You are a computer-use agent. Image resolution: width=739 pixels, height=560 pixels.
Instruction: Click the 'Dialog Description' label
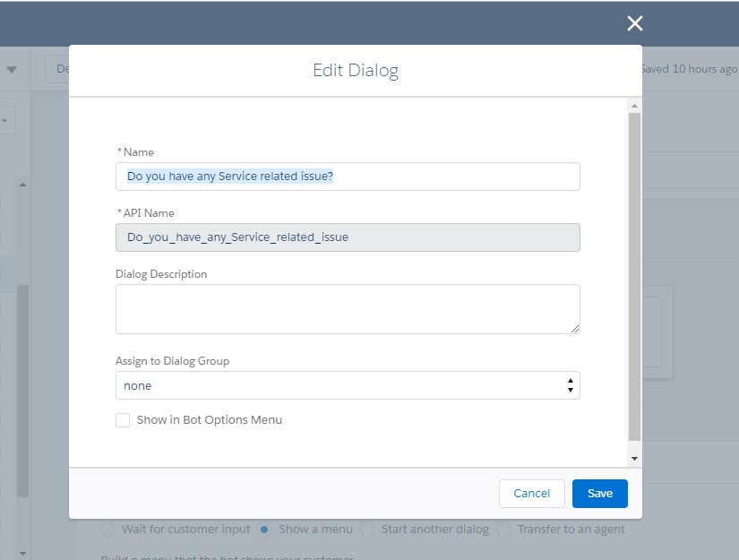pos(161,274)
